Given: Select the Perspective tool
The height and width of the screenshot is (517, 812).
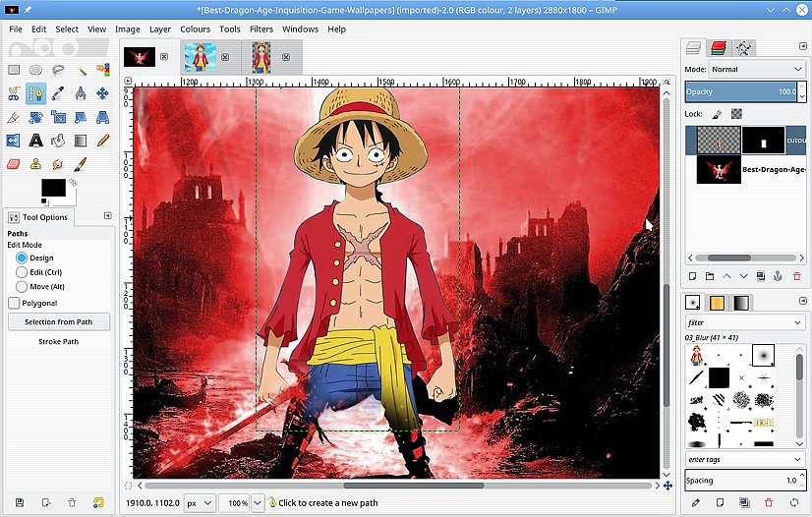Looking at the screenshot, I should (x=103, y=118).
